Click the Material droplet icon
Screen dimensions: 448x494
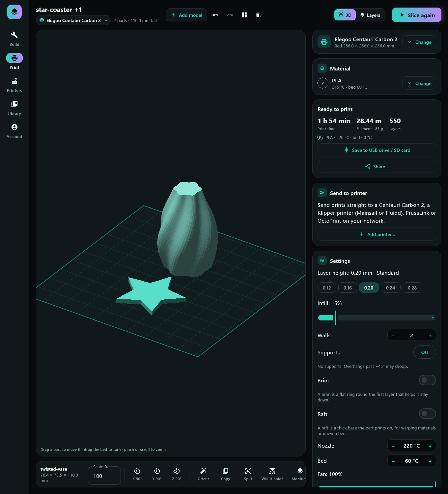pyautogui.click(x=322, y=68)
